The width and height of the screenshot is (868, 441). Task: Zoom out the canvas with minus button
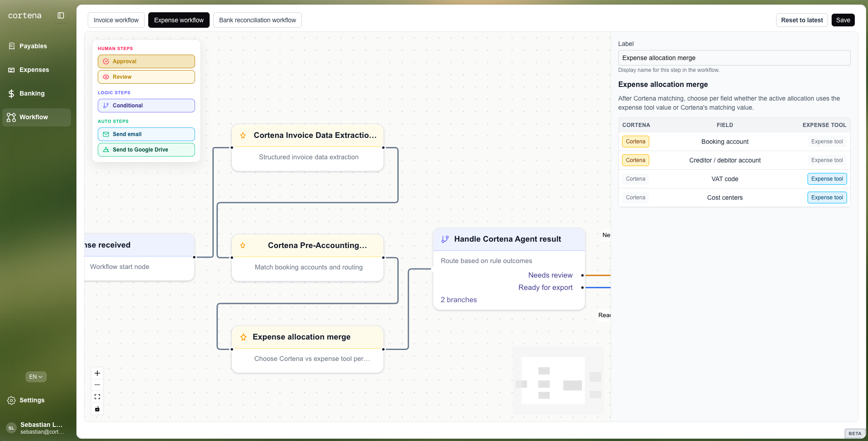tap(97, 385)
